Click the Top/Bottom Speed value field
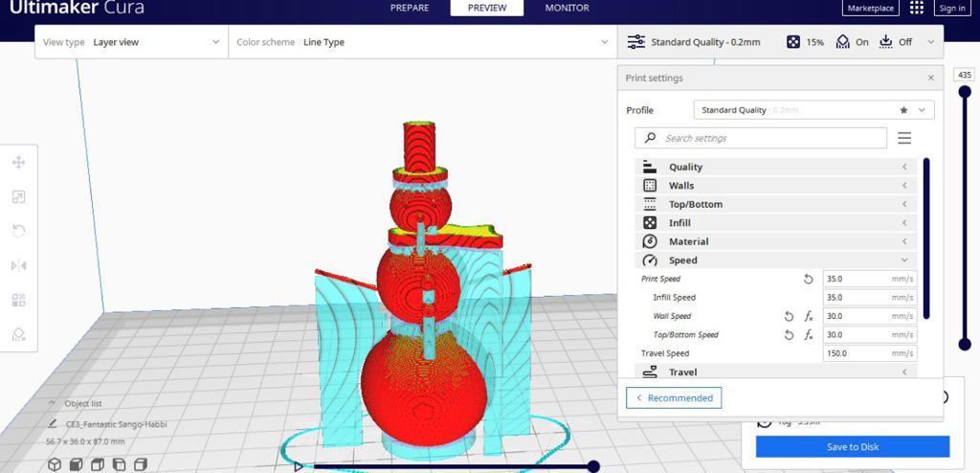 [x=870, y=335]
